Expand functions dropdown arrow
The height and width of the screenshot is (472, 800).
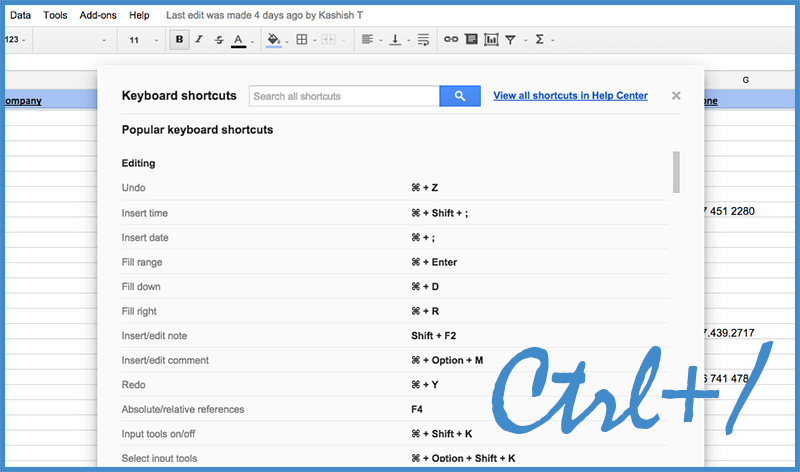pos(553,40)
